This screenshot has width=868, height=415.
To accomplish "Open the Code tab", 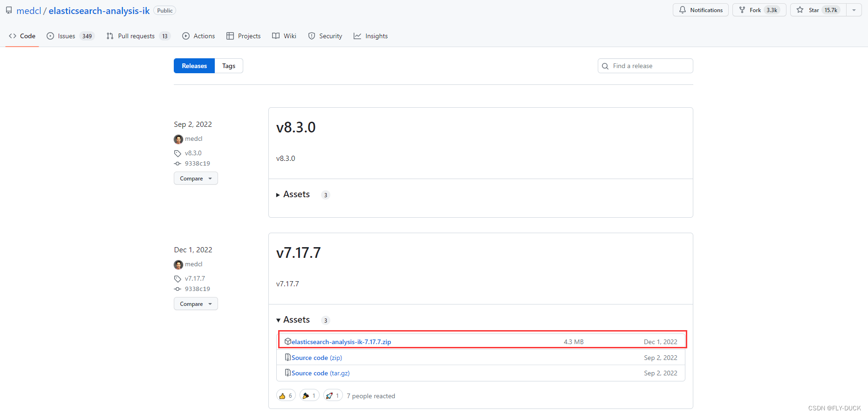I will click(x=22, y=36).
